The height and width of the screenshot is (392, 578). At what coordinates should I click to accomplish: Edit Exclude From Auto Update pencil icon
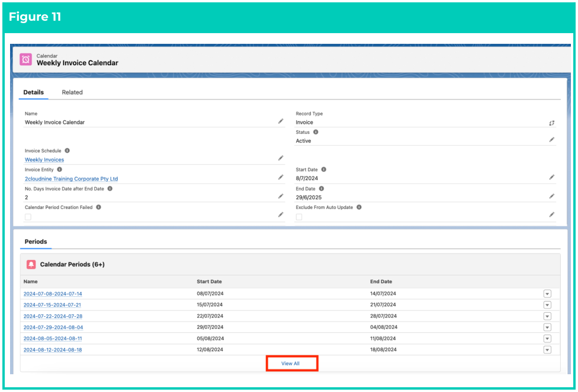pos(552,214)
